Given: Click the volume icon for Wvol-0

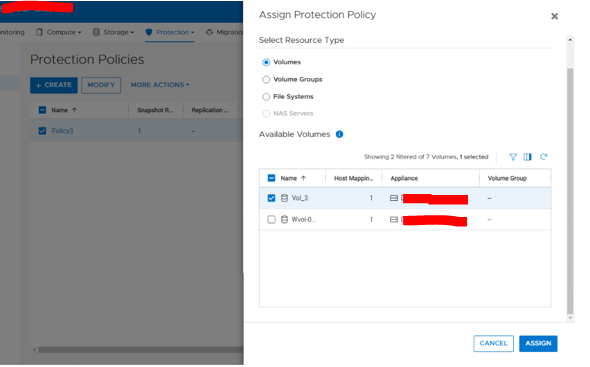Looking at the screenshot, I should click(284, 219).
